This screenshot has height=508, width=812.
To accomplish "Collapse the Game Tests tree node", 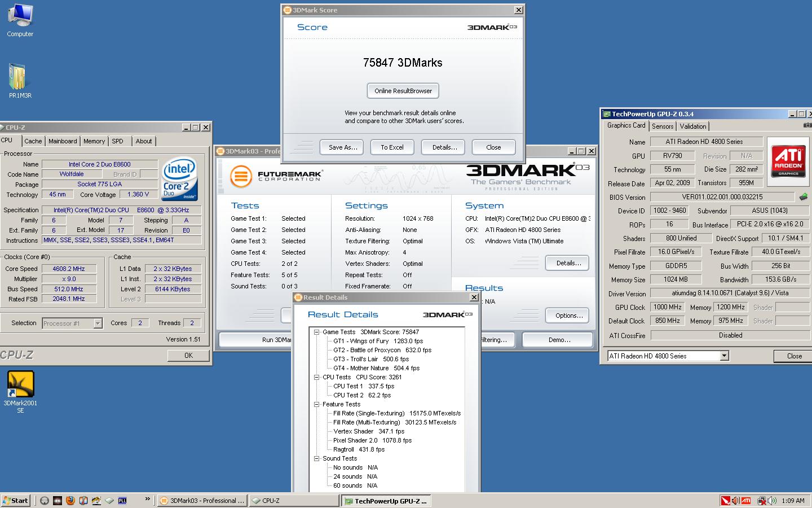I will pos(316,332).
